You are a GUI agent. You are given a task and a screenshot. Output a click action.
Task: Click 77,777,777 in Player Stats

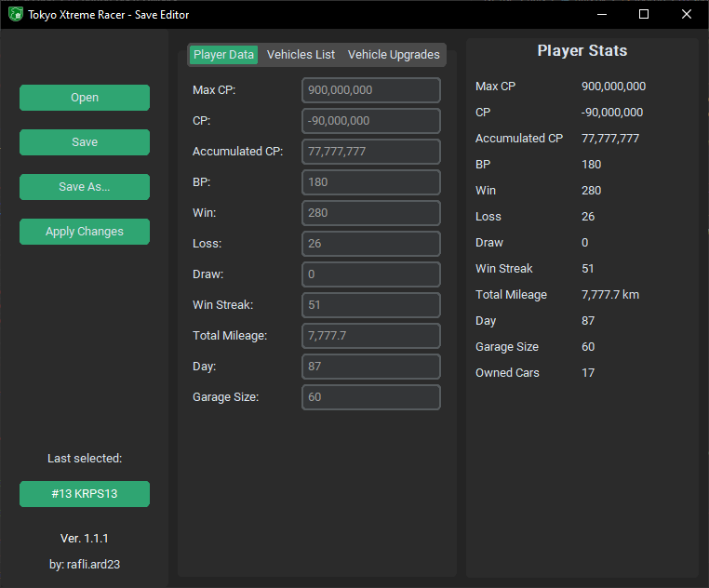[x=610, y=139]
